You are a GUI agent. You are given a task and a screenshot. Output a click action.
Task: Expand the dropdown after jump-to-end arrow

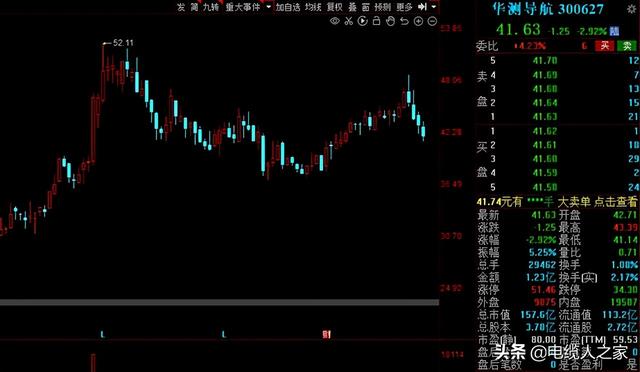[x=433, y=7]
